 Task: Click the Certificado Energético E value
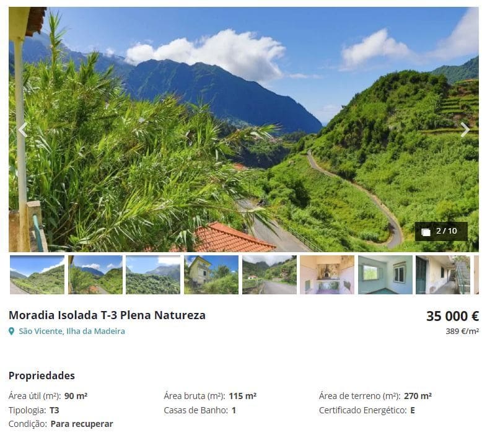tap(413, 410)
